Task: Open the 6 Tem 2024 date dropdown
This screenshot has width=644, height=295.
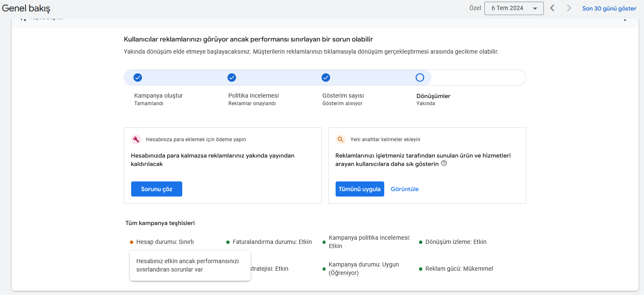Action: tap(514, 8)
